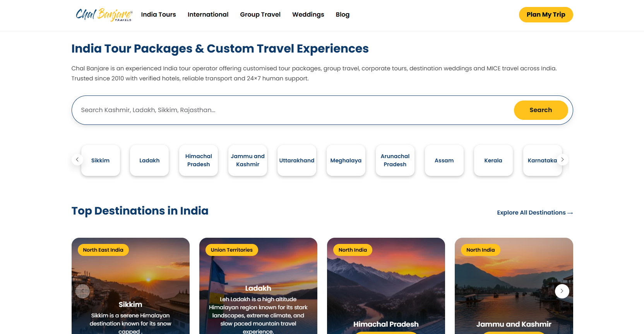Open Group Travel page
The width and height of the screenshot is (644, 334).
[260, 15]
